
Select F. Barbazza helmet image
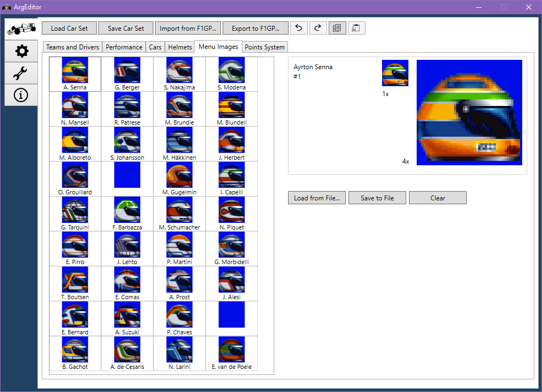[x=127, y=210]
